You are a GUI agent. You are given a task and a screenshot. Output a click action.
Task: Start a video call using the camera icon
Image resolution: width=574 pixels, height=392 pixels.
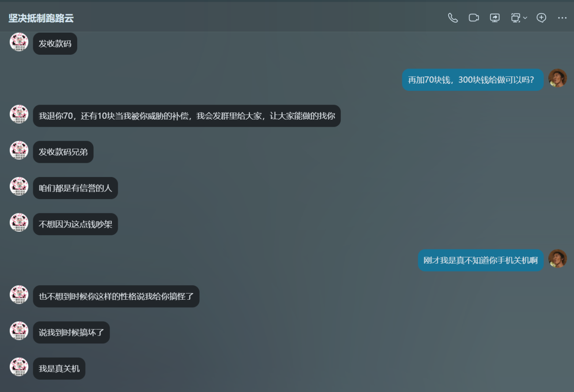click(474, 18)
